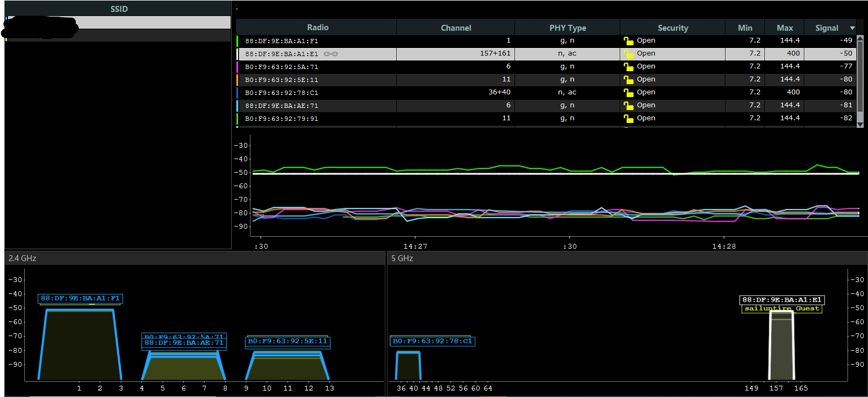Click the padlock icon in the B0:F9:63:92:79:91 row
Screen dimensions: 868x397
pyautogui.click(x=628, y=119)
